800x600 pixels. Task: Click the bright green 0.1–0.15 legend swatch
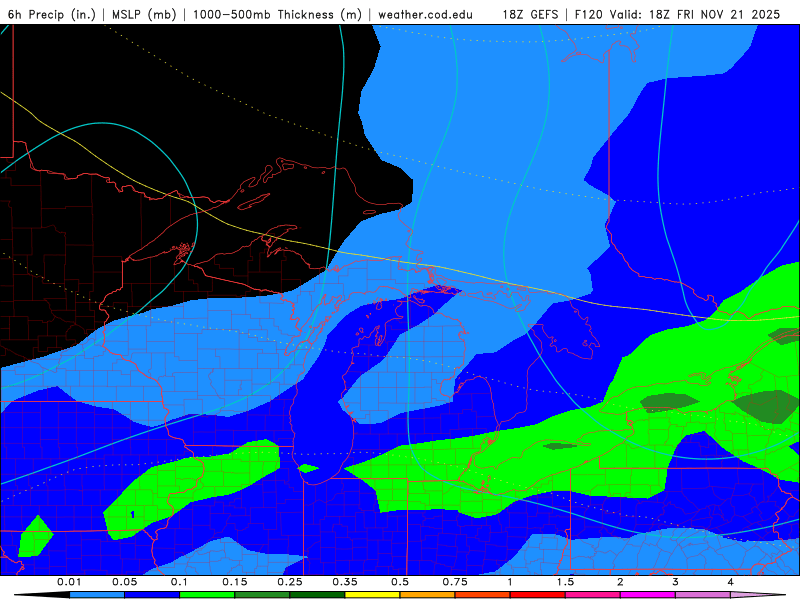(207, 595)
